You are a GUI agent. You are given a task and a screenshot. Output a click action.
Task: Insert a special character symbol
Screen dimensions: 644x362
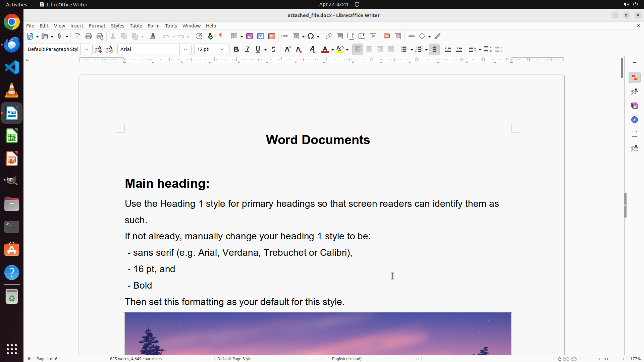pos(311,36)
